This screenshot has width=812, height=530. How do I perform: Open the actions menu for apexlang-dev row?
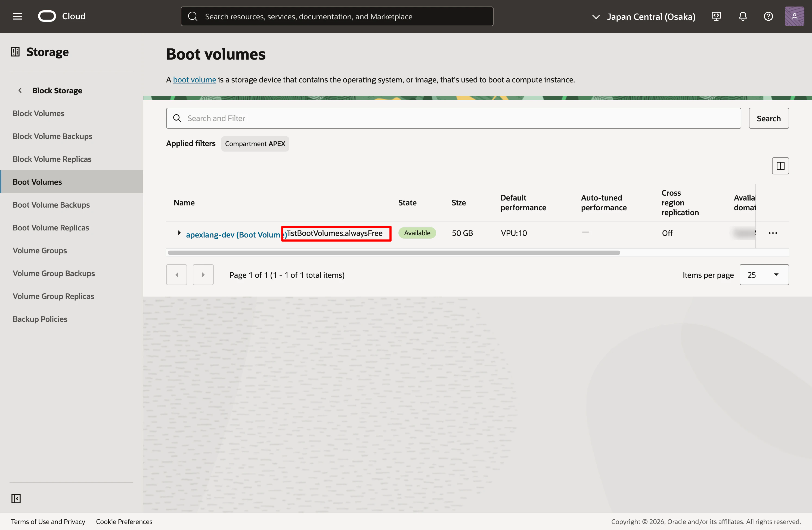[773, 233]
